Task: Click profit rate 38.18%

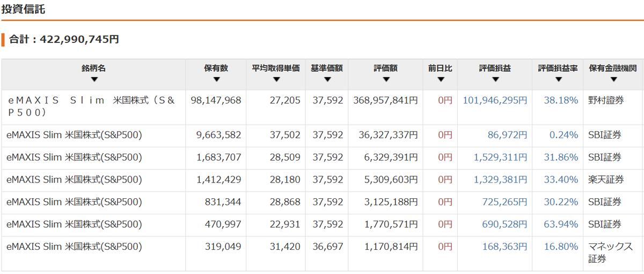Action: [561, 100]
